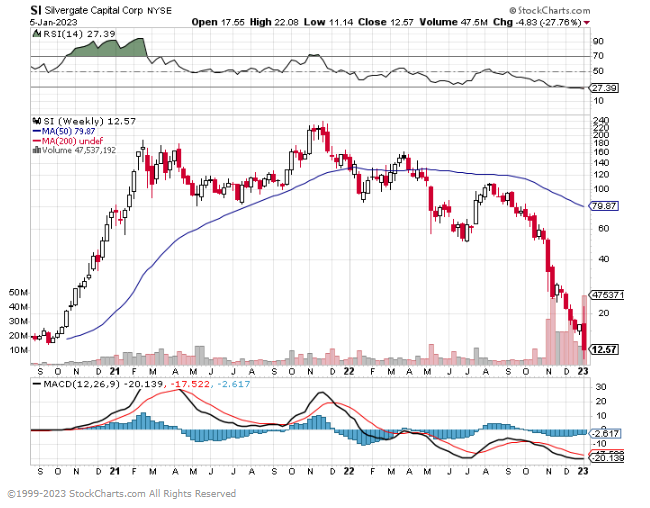Click the 100 label on the price axis

coord(601,189)
